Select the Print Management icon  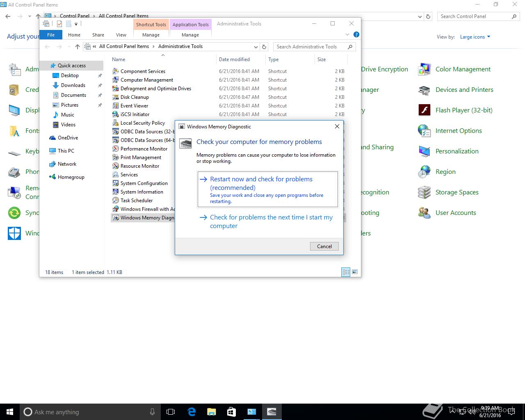pyautogui.click(x=116, y=157)
